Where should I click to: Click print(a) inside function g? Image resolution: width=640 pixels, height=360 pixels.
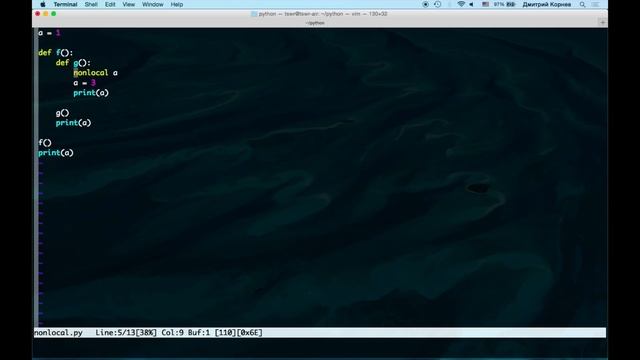click(x=91, y=93)
